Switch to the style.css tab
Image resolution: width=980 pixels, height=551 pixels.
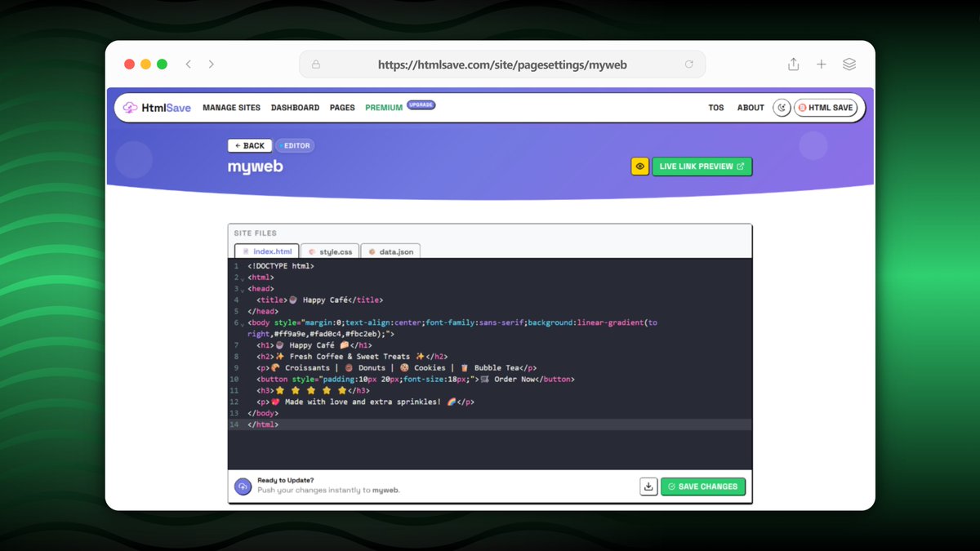pos(330,251)
